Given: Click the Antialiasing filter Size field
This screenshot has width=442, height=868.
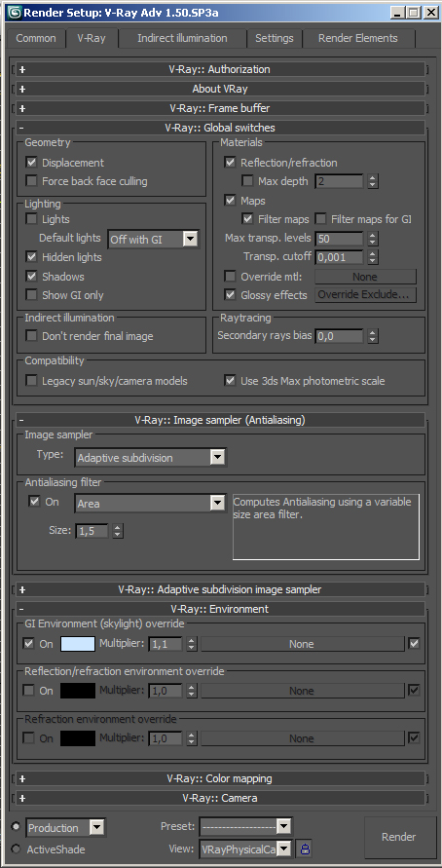Looking at the screenshot, I should pyautogui.click(x=92, y=531).
